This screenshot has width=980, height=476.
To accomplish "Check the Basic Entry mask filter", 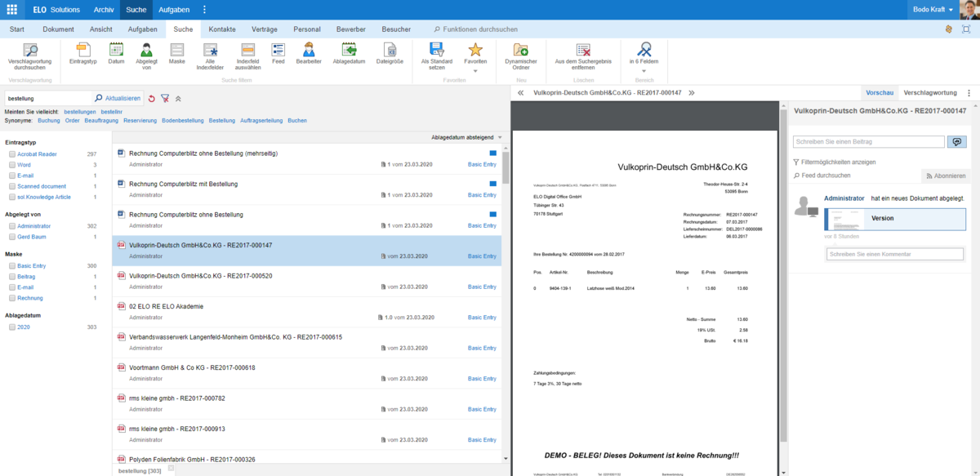I will tap(11, 265).
